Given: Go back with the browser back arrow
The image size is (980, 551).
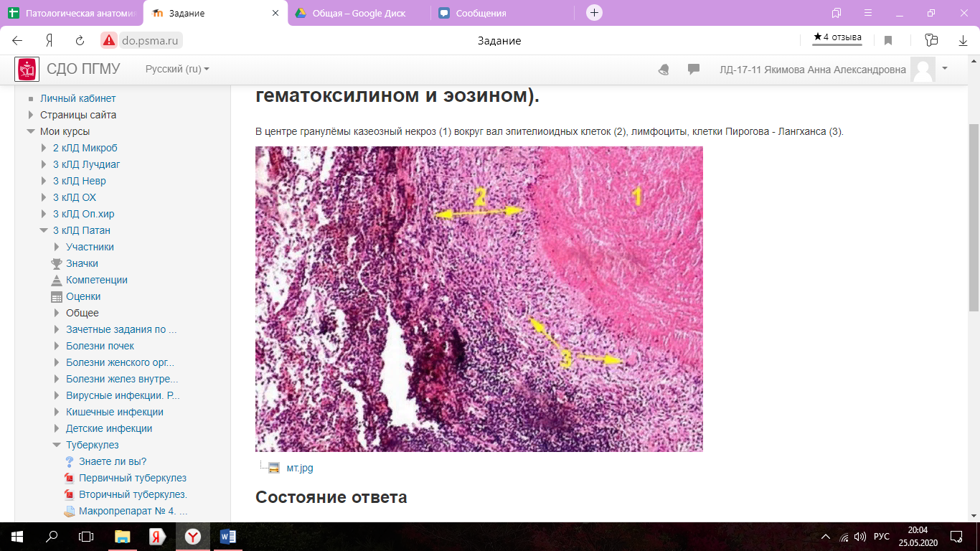Looking at the screenshot, I should click(17, 41).
